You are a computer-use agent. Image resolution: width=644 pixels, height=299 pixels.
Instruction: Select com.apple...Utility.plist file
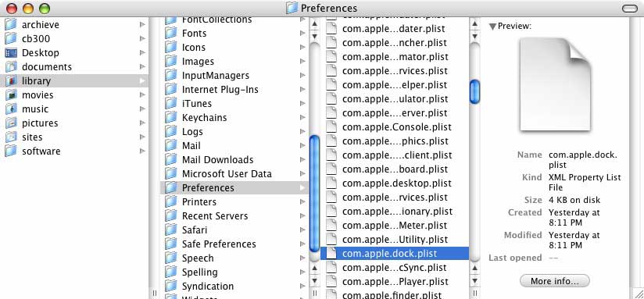point(395,239)
